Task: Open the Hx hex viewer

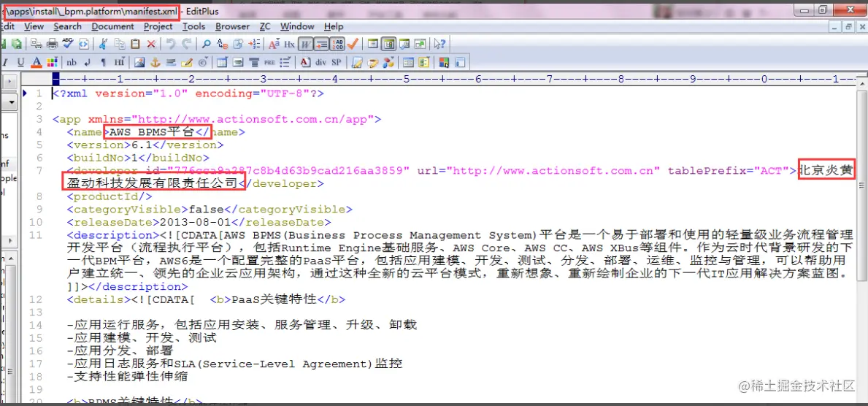Action: coord(290,45)
